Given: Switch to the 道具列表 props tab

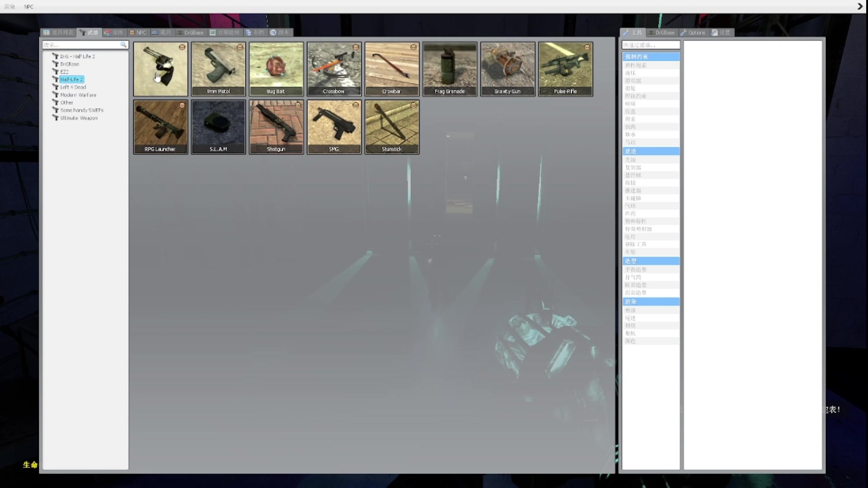Looking at the screenshot, I should click(x=58, y=33).
